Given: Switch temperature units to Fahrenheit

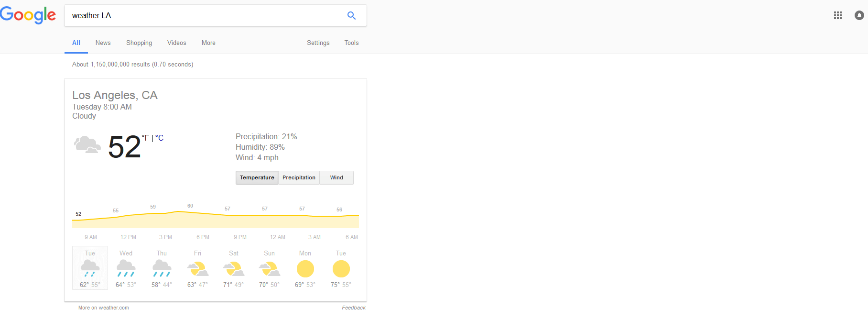Looking at the screenshot, I should pos(145,138).
